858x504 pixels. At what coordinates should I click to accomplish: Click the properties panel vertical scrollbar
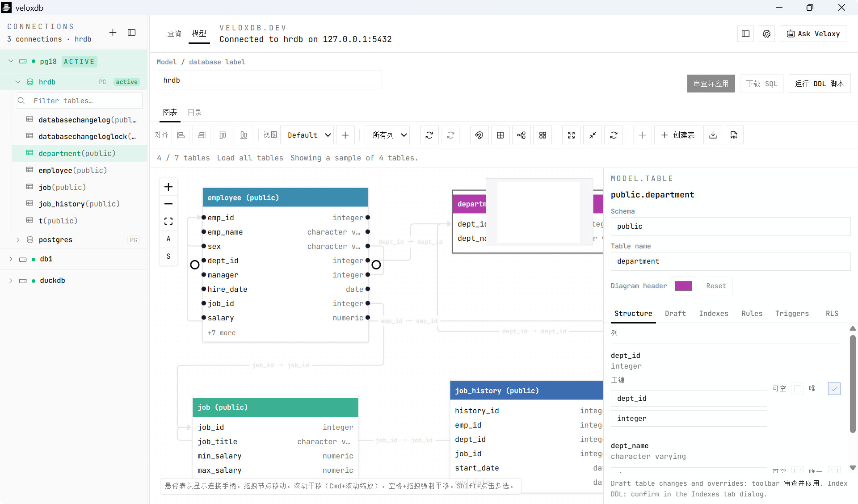(x=853, y=384)
